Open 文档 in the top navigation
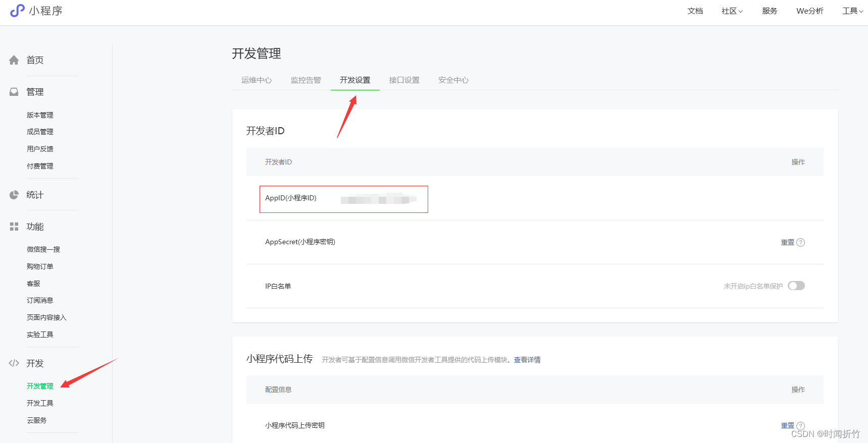Image resolution: width=868 pixels, height=443 pixels. pos(695,11)
